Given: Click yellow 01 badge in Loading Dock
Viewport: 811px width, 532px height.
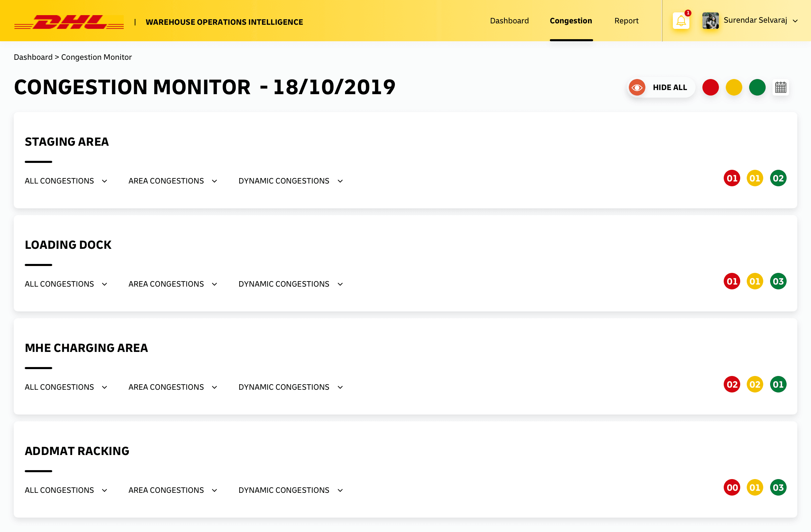Looking at the screenshot, I should click(x=755, y=281).
